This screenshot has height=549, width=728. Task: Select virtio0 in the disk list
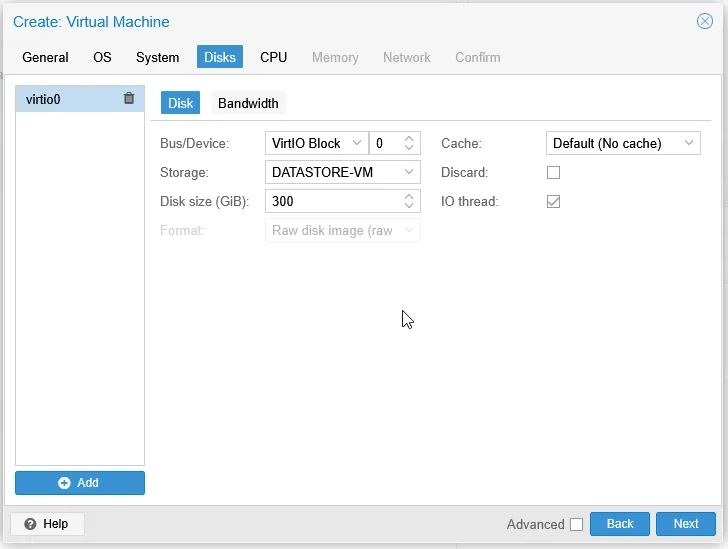click(x=60, y=99)
